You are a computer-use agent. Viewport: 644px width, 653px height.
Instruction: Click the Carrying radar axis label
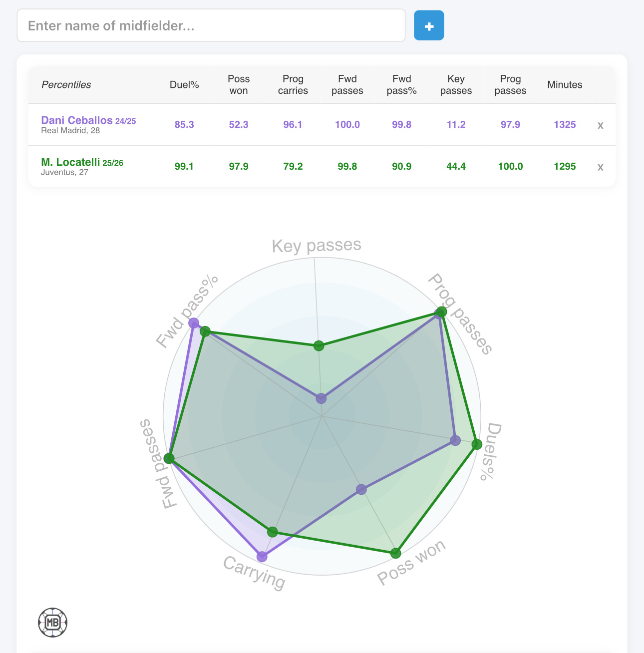pos(254,572)
